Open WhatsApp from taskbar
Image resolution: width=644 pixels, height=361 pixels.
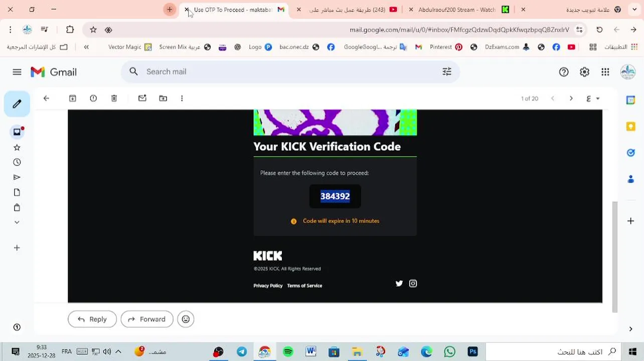pyautogui.click(x=449, y=351)
